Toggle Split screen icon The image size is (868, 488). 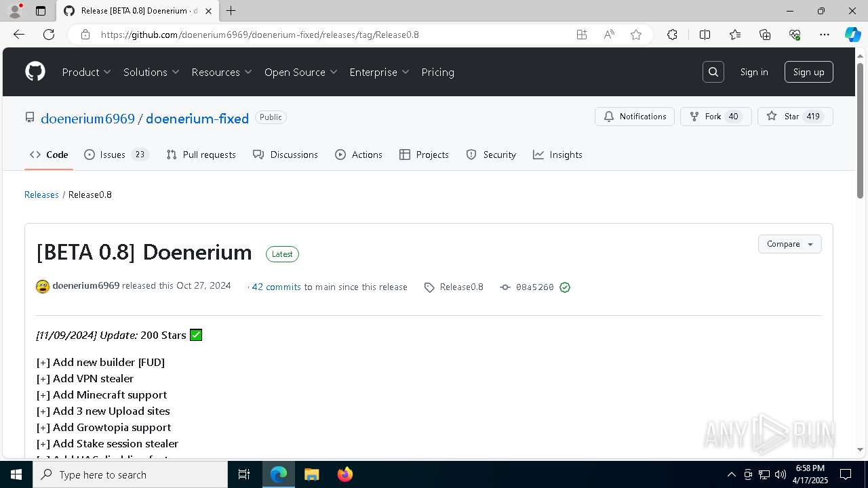[x=705, y=35]
